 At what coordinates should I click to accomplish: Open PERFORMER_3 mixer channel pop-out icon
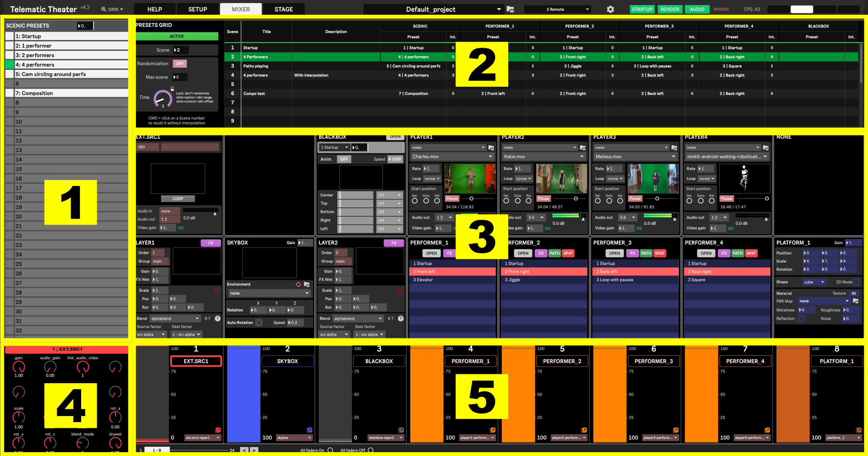(x=676, y=430)
